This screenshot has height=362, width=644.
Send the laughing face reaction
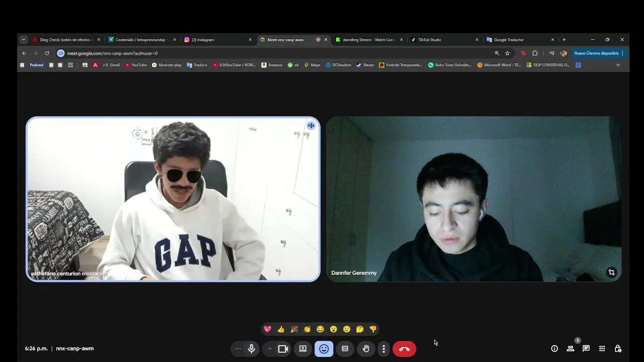click(x=320, y=329)
